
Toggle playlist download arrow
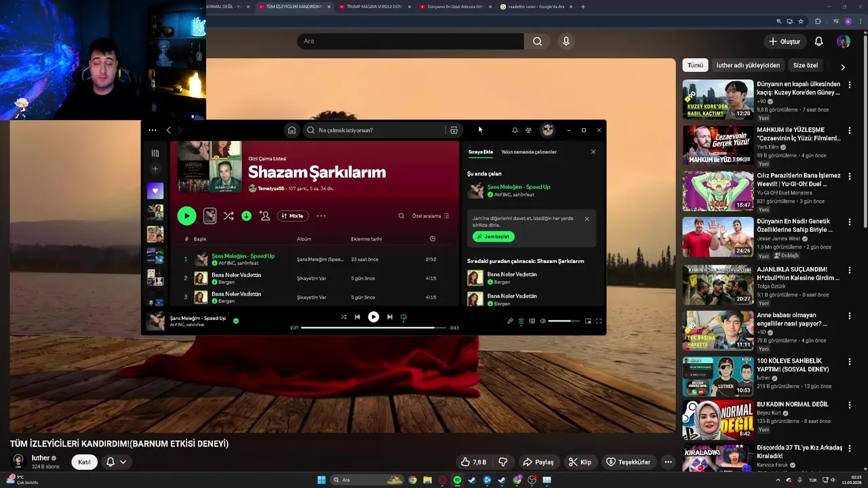pyautogui.click(x=246, y=216)
